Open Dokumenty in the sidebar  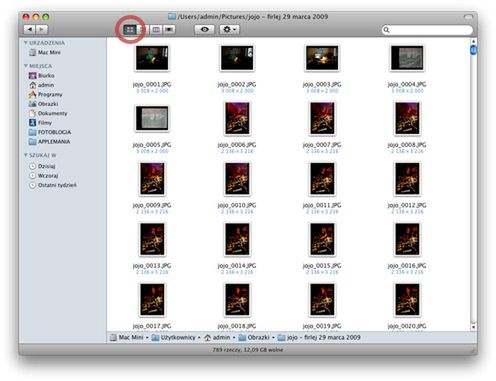click(x=48, y=113)
